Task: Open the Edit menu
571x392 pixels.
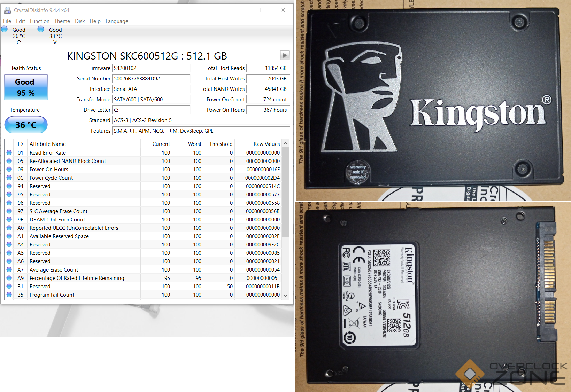Action: pos(21,21)
